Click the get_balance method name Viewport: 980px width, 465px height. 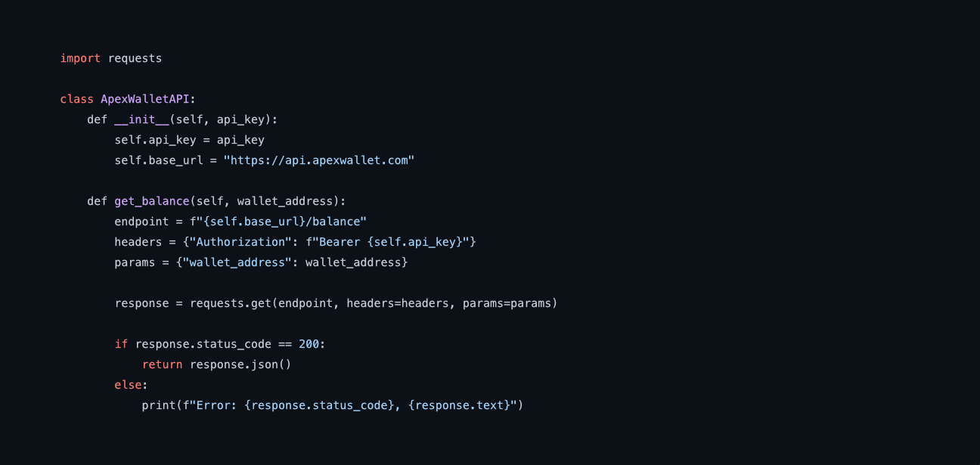151,201
